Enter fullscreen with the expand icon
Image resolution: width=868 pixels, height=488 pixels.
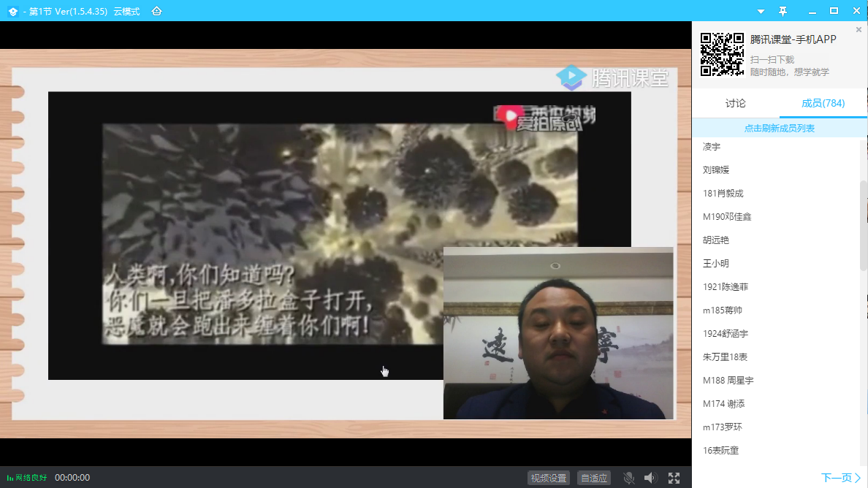coord(674,478)
